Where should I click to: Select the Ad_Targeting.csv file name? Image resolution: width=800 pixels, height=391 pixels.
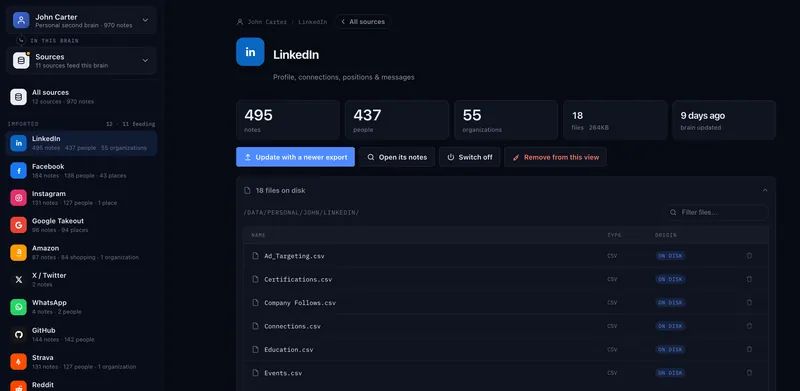pos(294,256)
